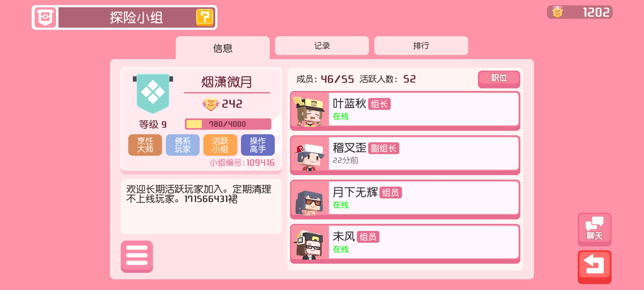Tap the medal icon next to 242

click(211, 104)
